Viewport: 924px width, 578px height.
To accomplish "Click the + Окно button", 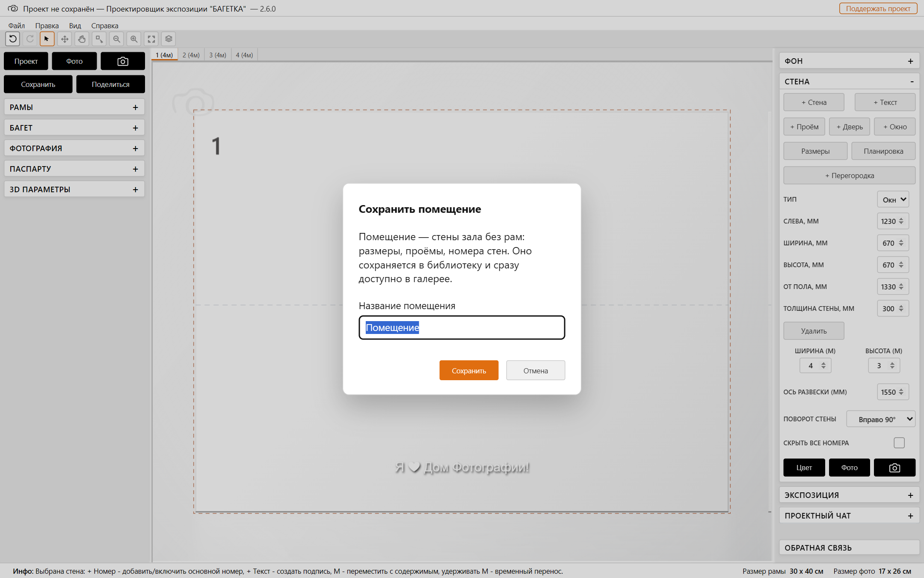I will pyautogui.click(x=895, y=127).
